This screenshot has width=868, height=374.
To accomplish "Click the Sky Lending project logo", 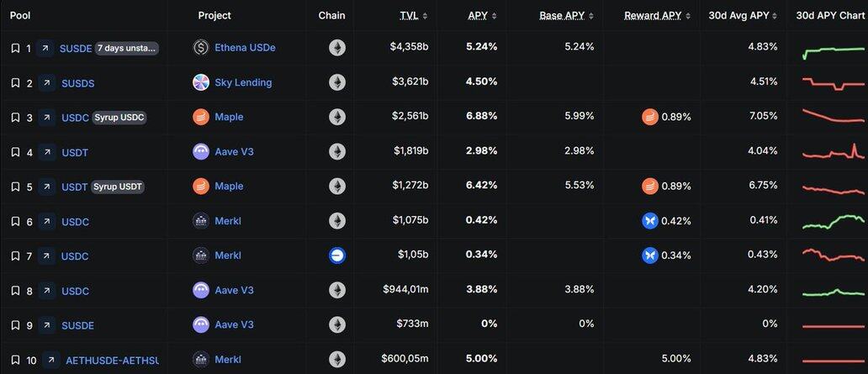I will point(201,82).
